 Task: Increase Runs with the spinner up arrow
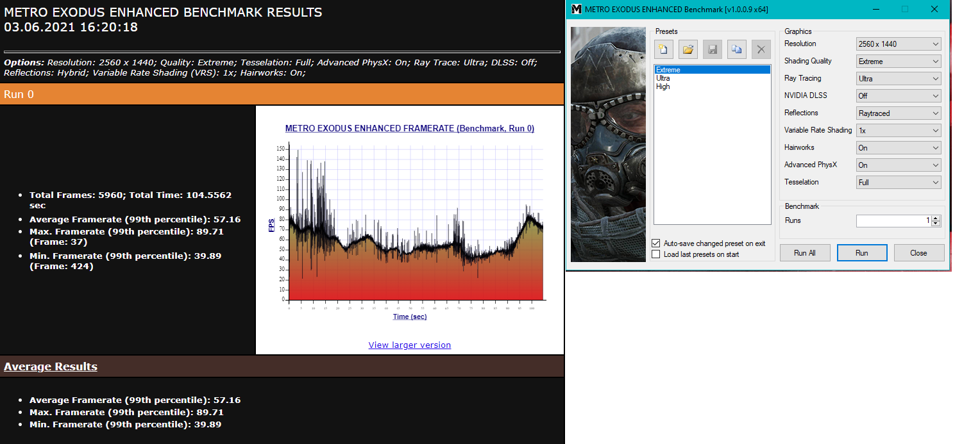[x=936, y=218]
